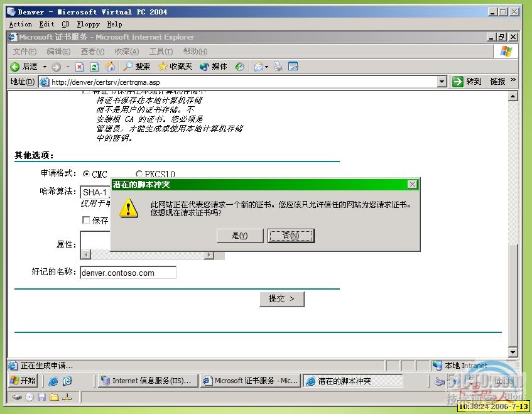Click the 属性 box right scroll arrow
Screen dimensions: 532x414
coord(209,255)
